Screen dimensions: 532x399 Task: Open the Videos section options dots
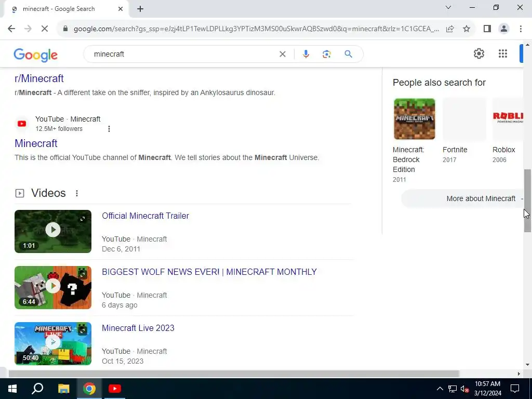coord(77,193)
